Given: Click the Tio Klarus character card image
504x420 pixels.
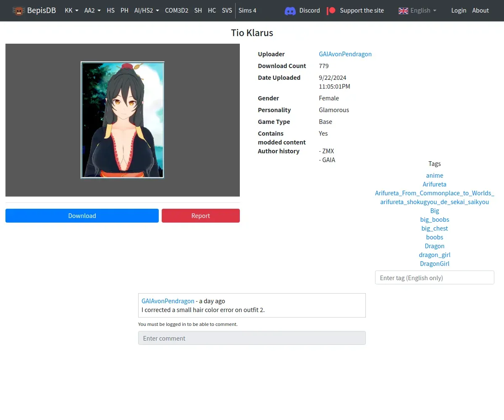Looking at the screenshot, I should click(x=122, y=120).
